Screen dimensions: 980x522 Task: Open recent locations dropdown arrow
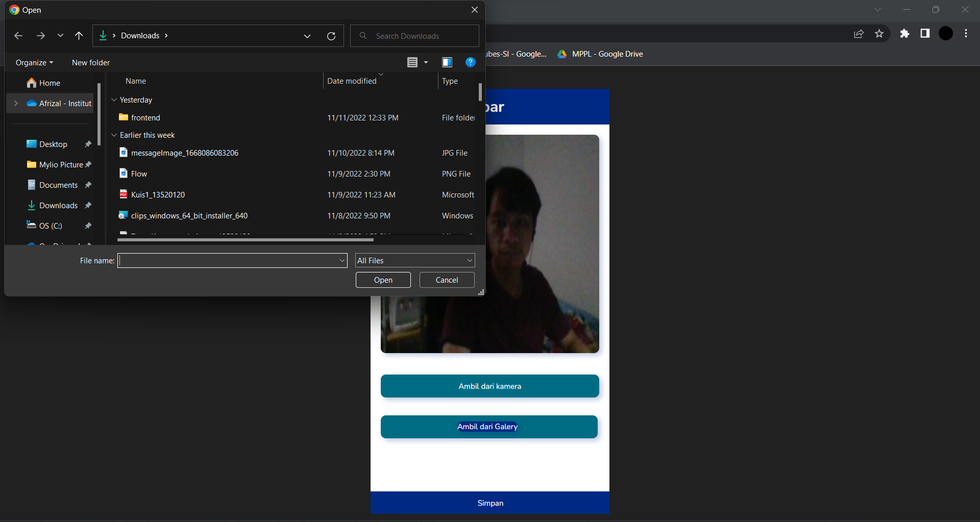pos(60,36)
